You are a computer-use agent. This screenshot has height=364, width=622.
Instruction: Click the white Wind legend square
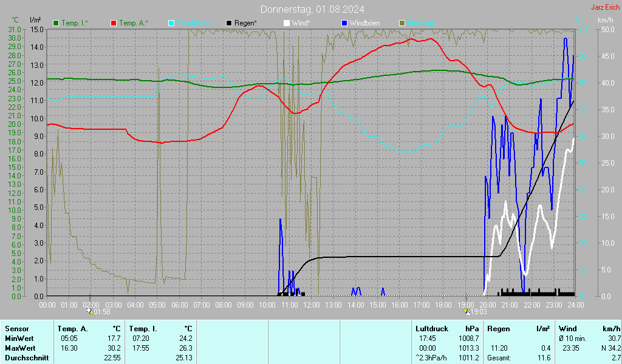click(x=287, y=23)
